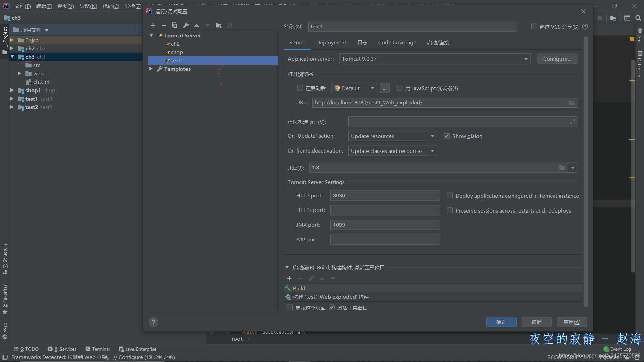This screenshot has height=362, width=644.
Task: Click the browser ellipsis button
Action: pos(385,88)
